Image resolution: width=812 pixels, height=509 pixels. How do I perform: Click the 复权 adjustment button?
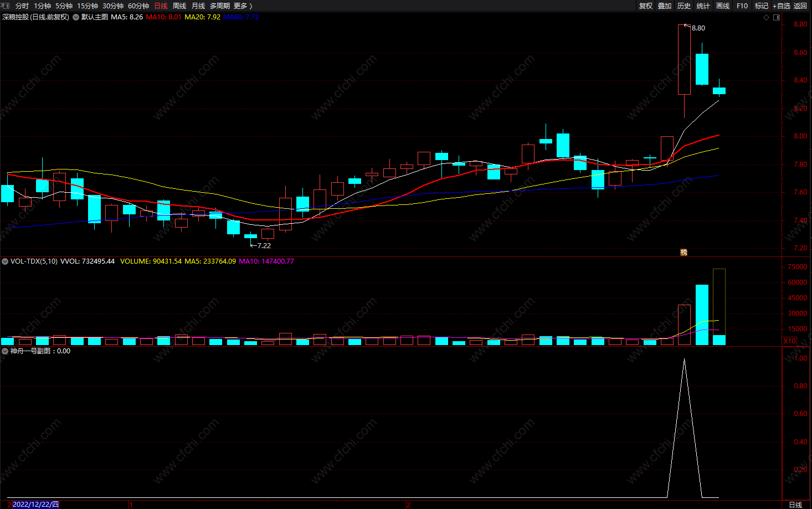pyautogui.click(x=646, y=6)
